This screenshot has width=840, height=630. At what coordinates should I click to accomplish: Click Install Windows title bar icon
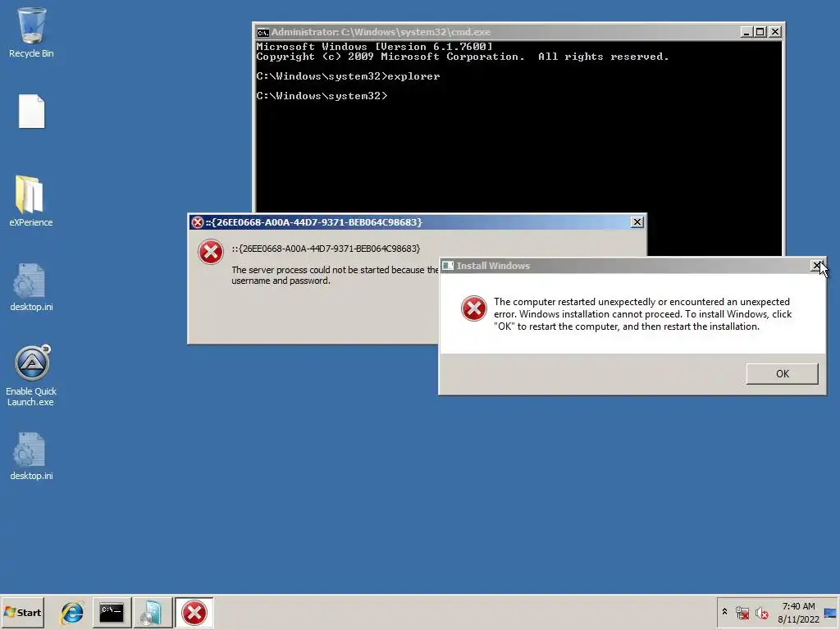click(448, 266)
